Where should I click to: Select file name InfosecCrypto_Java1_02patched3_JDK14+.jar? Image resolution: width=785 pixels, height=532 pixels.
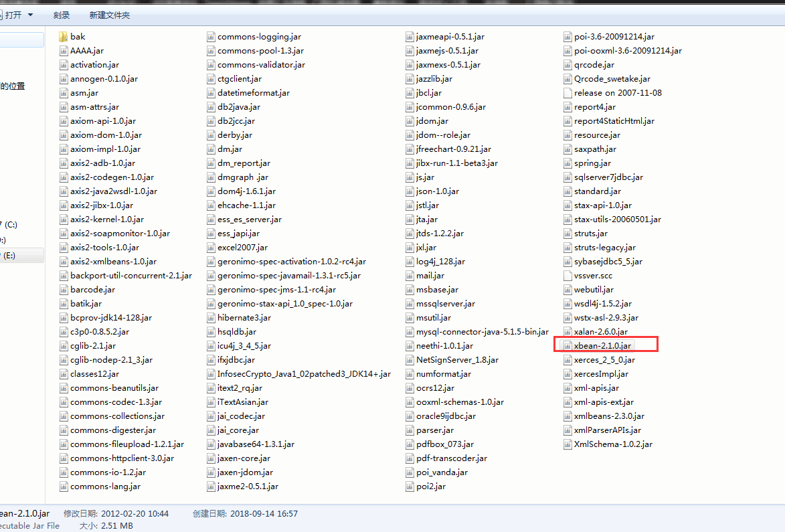tap(304, 374)
